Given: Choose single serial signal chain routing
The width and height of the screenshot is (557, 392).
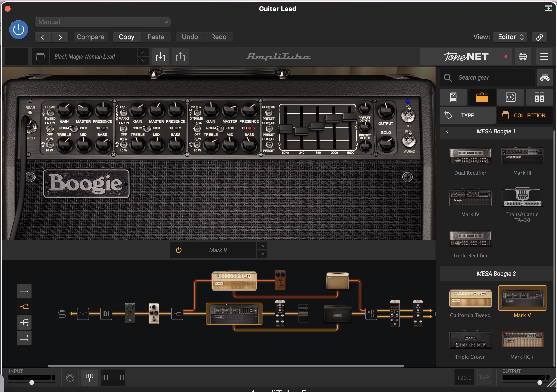Looking at the screenshot, I should [x=24, y=291].
